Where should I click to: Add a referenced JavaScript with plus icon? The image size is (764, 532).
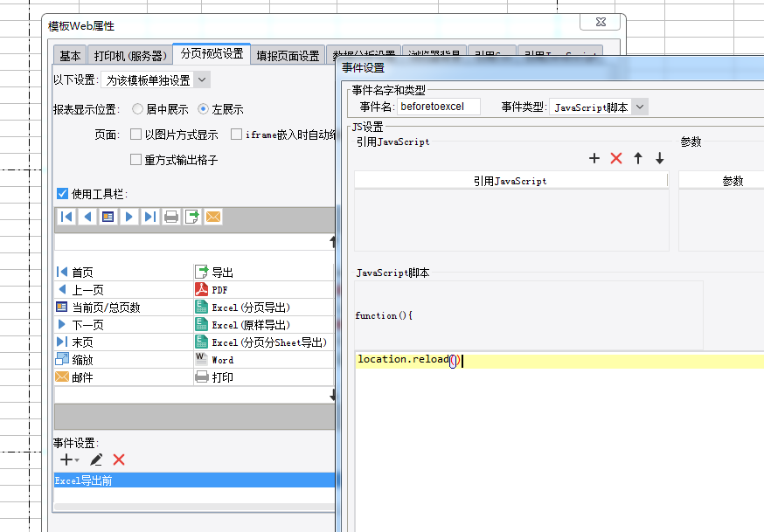point(594,158)
